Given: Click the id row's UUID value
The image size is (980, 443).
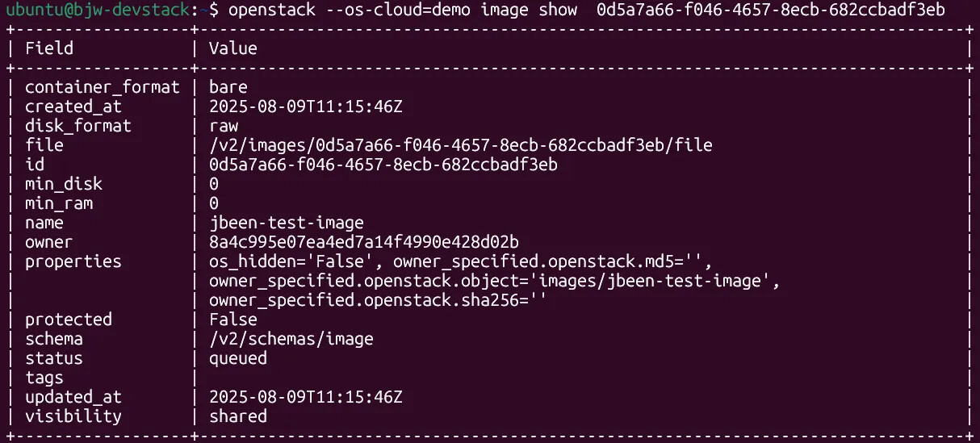Looking at the screenshot, I should click(383, 165).
